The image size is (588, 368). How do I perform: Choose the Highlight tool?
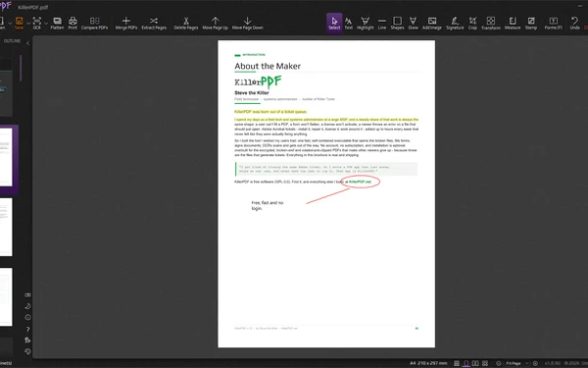[365, 23]
